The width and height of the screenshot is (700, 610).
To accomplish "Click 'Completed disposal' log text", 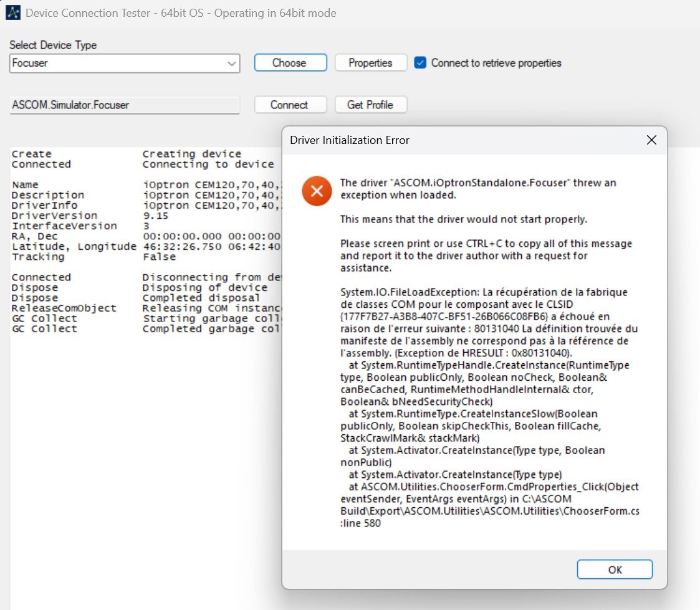I will coord(201,298).
